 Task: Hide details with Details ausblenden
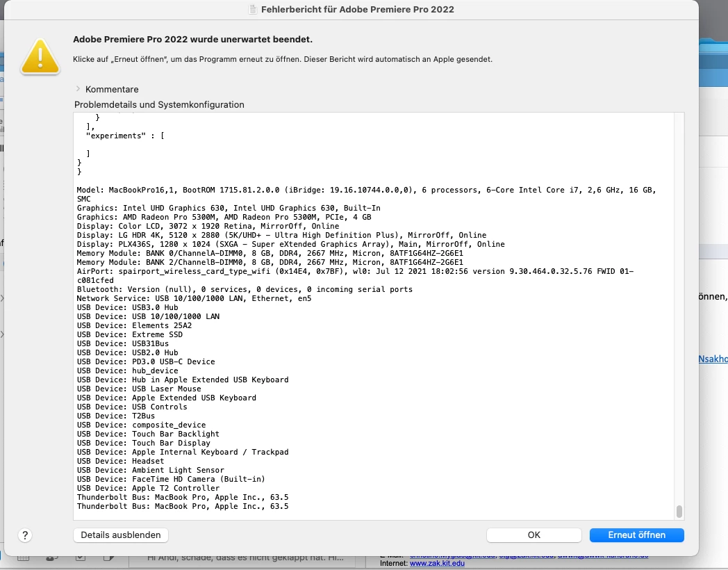pos(121,535)
